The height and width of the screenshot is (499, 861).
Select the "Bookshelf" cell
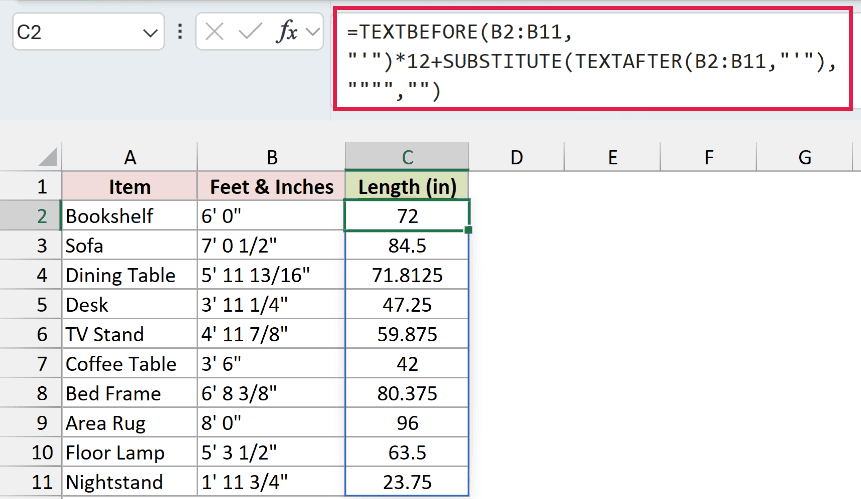130,216
